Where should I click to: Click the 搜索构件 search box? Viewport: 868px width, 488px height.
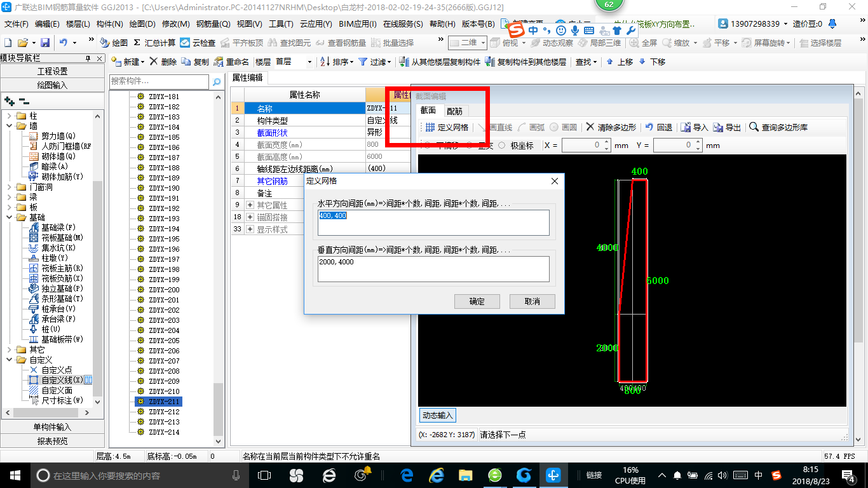point(159,81)
